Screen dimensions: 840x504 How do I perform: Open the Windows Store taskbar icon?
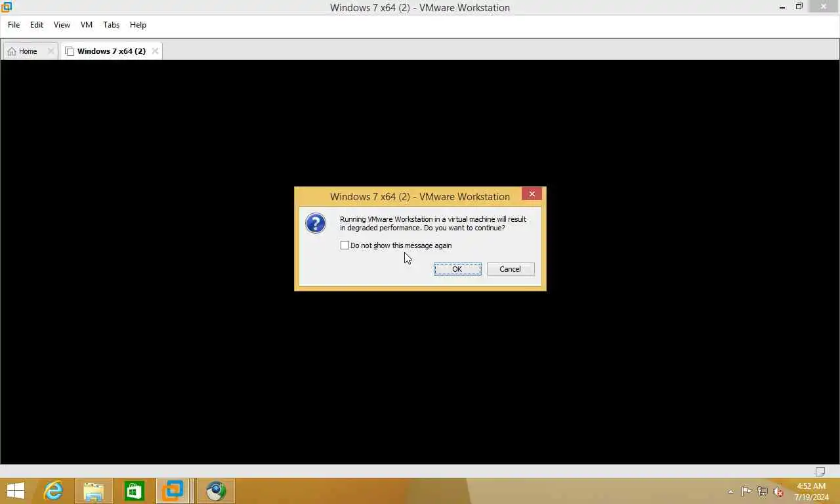[x=135, y=491]
